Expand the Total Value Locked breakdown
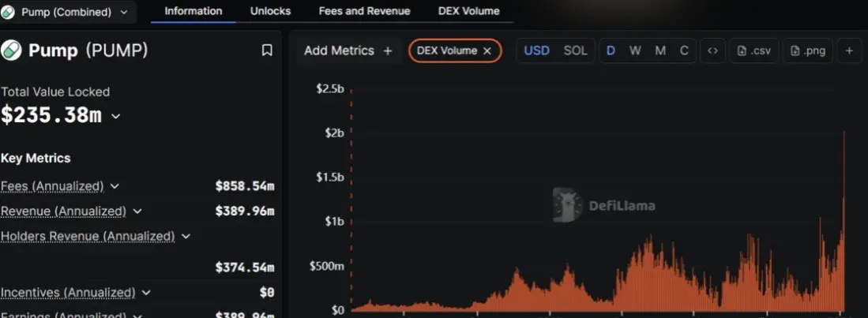This screenshot has width=868, height=318. 115,116
